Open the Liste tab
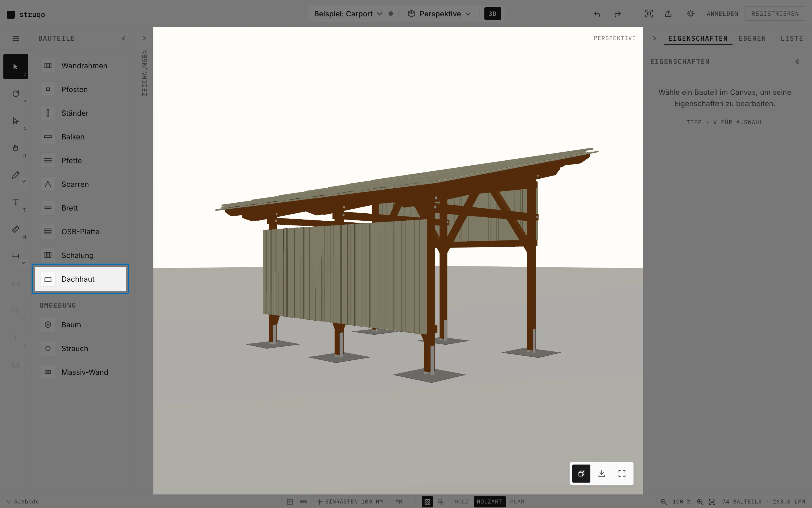The image size is (812, 508). (x=792, y=38)
